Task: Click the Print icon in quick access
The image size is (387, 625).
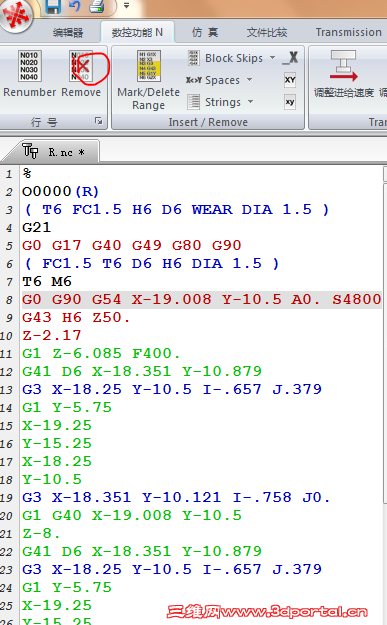Action: point(96,6)
